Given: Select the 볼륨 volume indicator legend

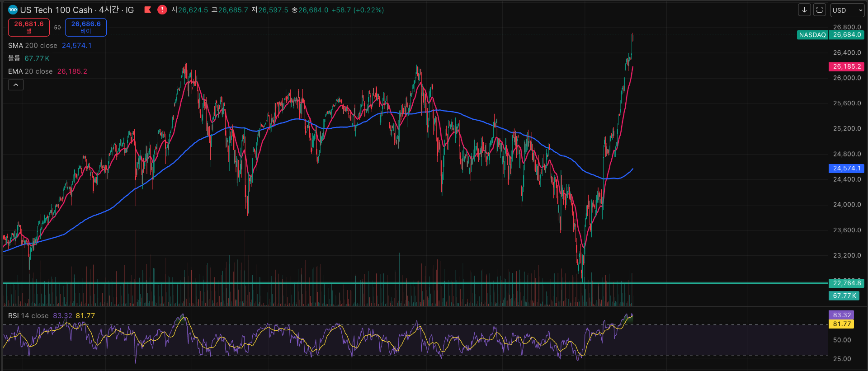Looking at the screenshot, I should click(x=14, y=58).
